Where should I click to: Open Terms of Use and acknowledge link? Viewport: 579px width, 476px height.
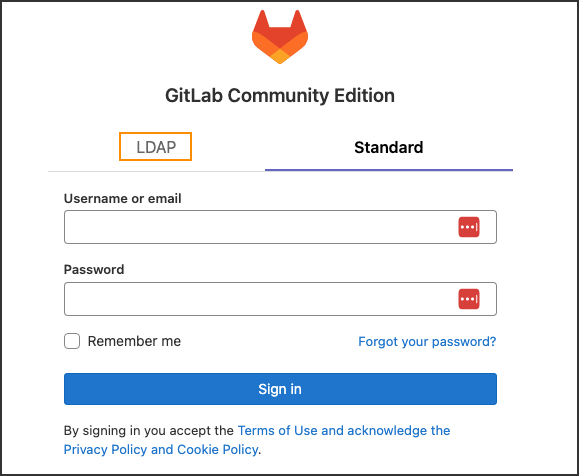click(x=344, y=431)
